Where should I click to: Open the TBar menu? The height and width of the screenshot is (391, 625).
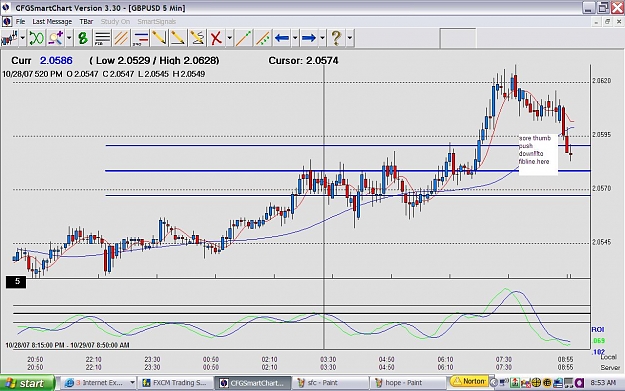[86, 22]
